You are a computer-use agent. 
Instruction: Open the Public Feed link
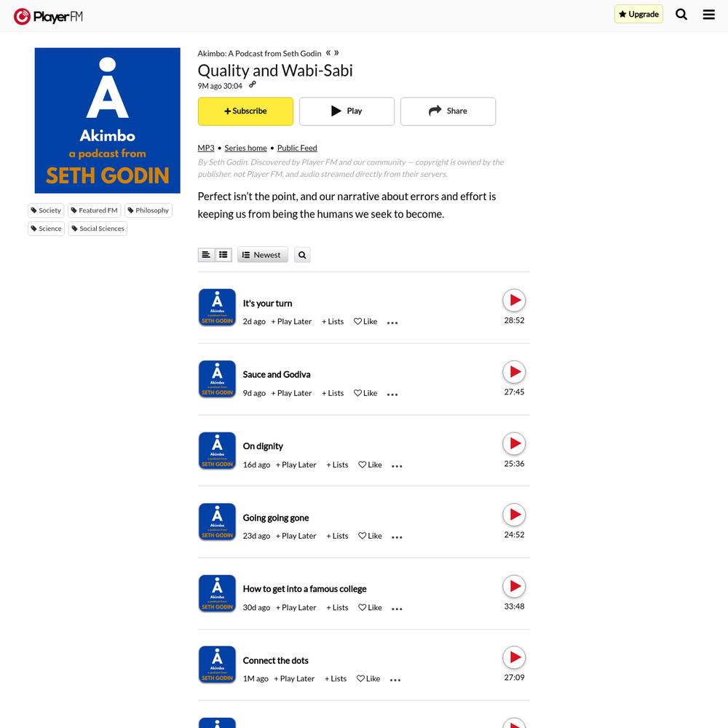coord(297,148)
